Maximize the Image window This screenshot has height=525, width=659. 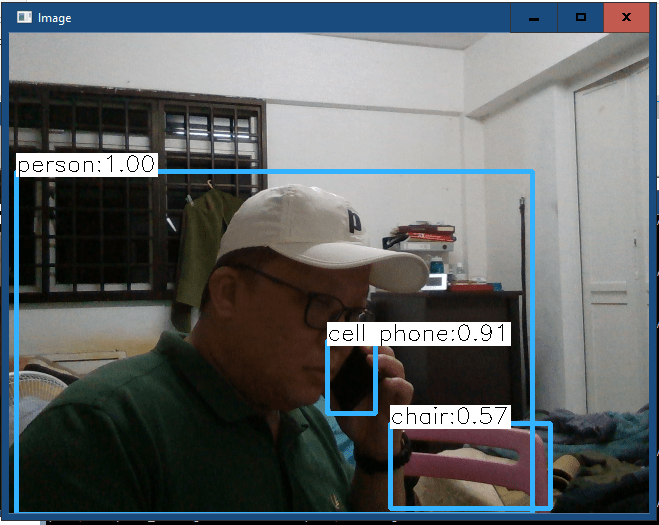pos(581,17)
